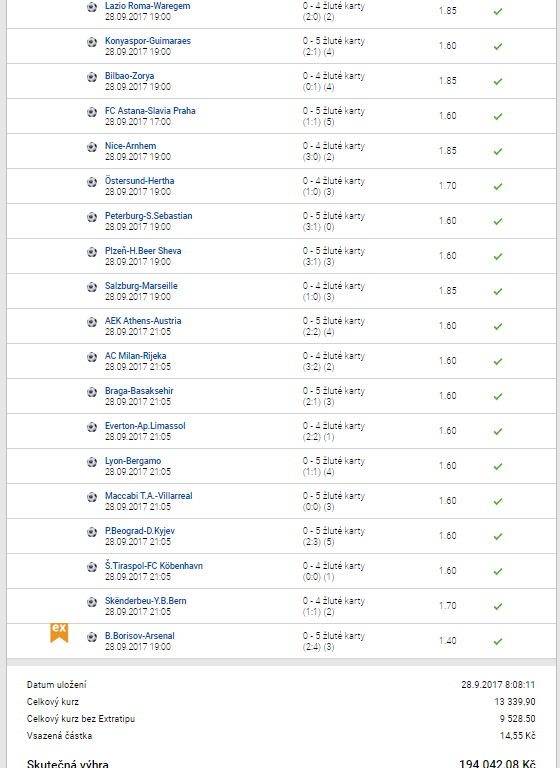
Task: Click green checkmark in Everton-Ap.Limassol row
Action: click(x=498, y=432)
